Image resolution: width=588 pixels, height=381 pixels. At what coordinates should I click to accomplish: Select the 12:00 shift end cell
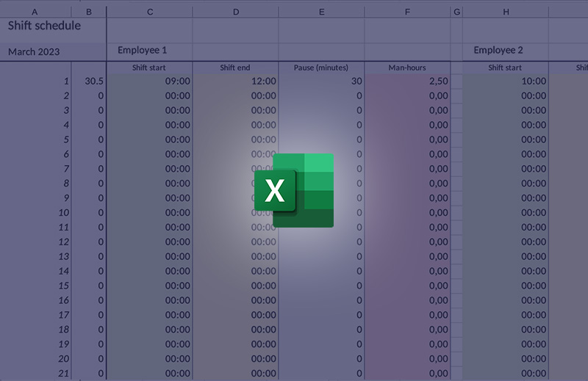(x=235, y=81)
